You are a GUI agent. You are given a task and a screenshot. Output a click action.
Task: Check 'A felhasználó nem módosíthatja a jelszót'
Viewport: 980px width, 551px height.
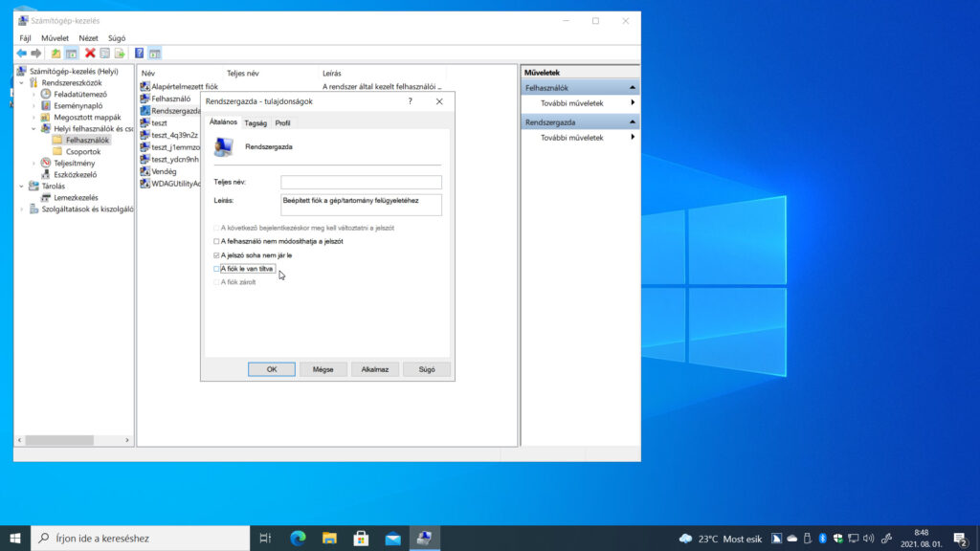216,241
